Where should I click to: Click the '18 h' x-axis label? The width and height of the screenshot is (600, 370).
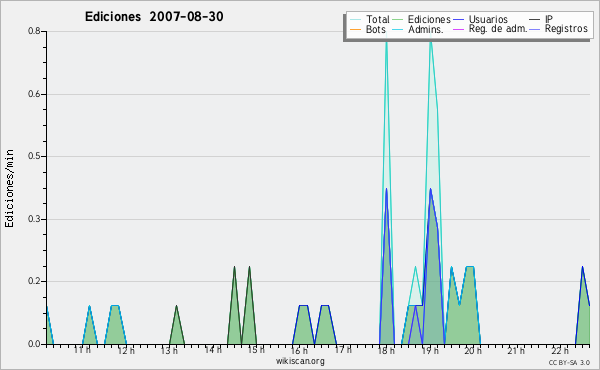click(386, 350)
